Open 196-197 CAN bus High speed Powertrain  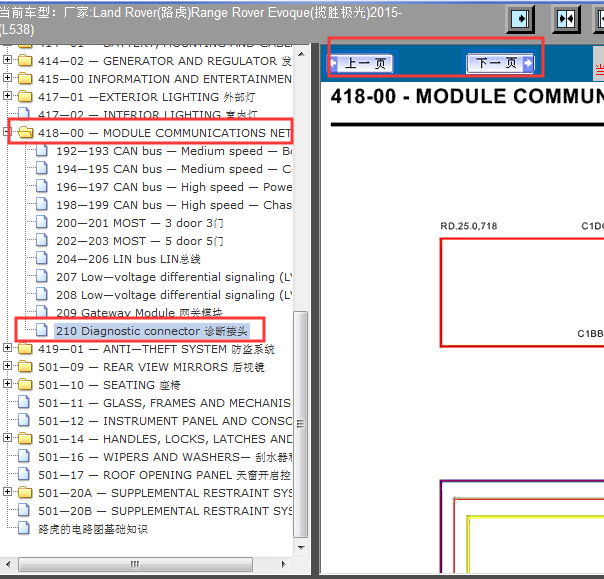coord(174,187)
